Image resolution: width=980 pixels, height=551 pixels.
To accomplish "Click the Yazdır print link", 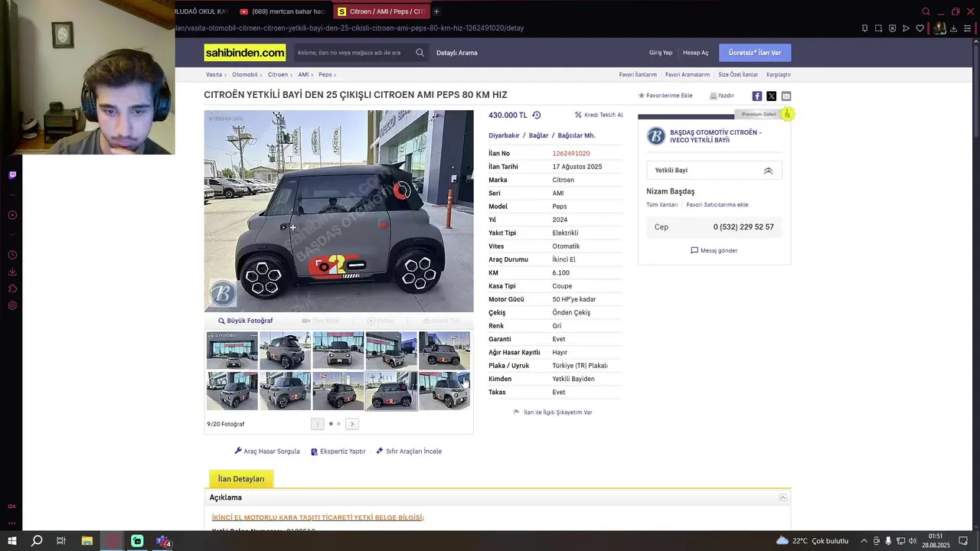I will click(722, 96).
